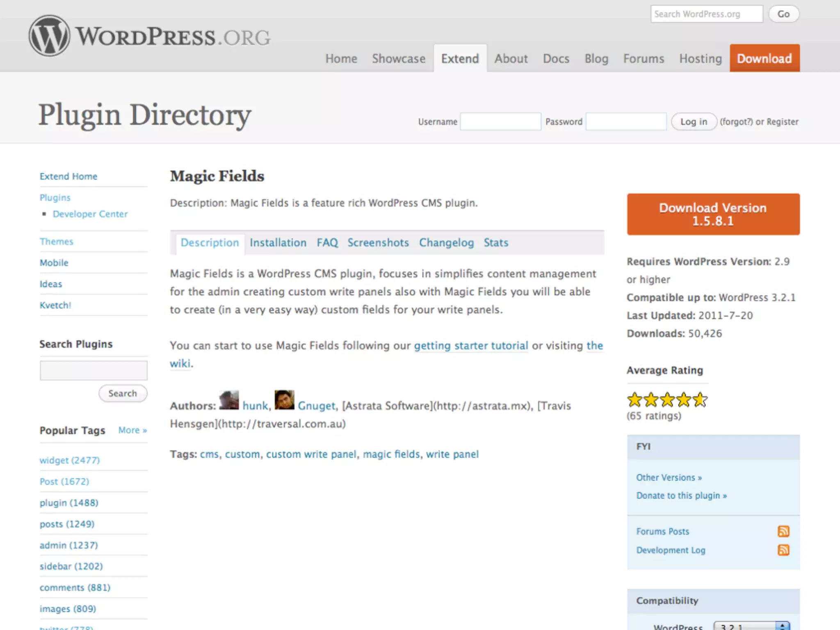
Task: Click hunk's author avatar image
Action: 229,400
